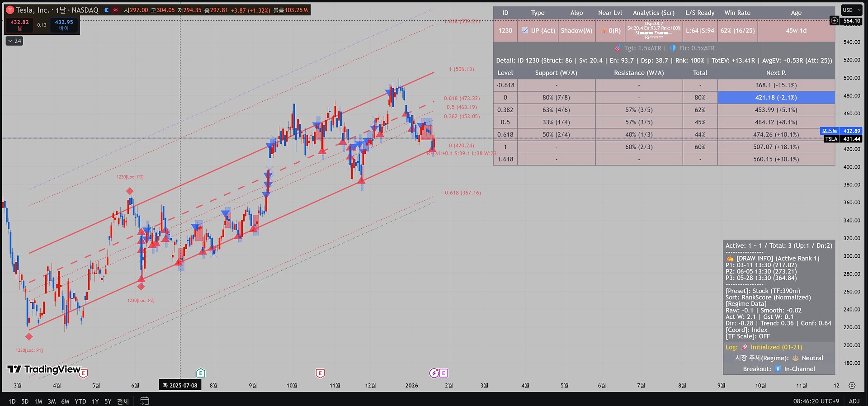Click the 화 2025-07-08 date label

[x=180, y=385]
